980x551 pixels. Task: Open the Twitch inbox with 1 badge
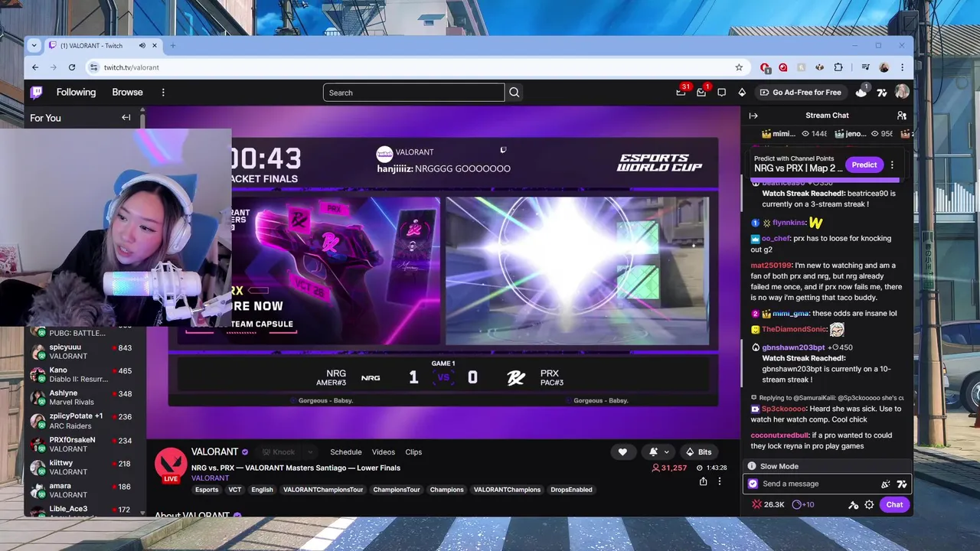[x=701, y=92]
